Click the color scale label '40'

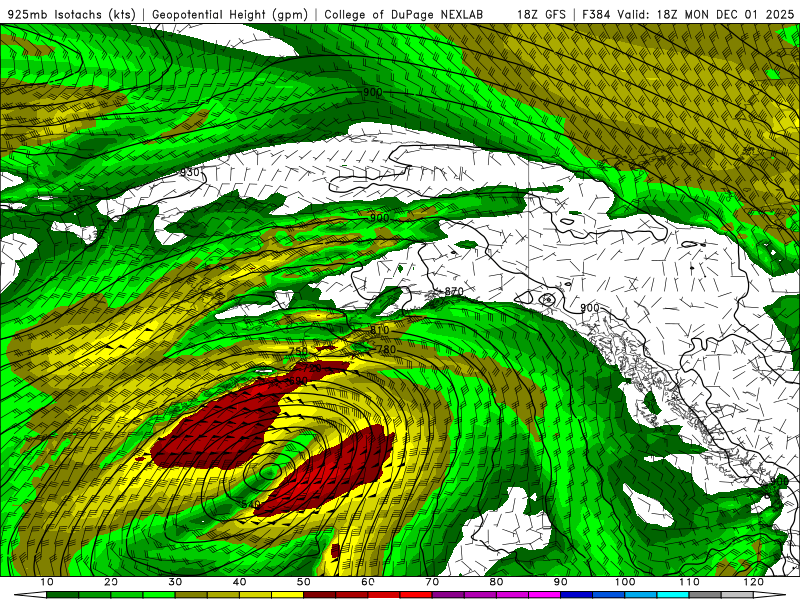click(x=239, y=582)
